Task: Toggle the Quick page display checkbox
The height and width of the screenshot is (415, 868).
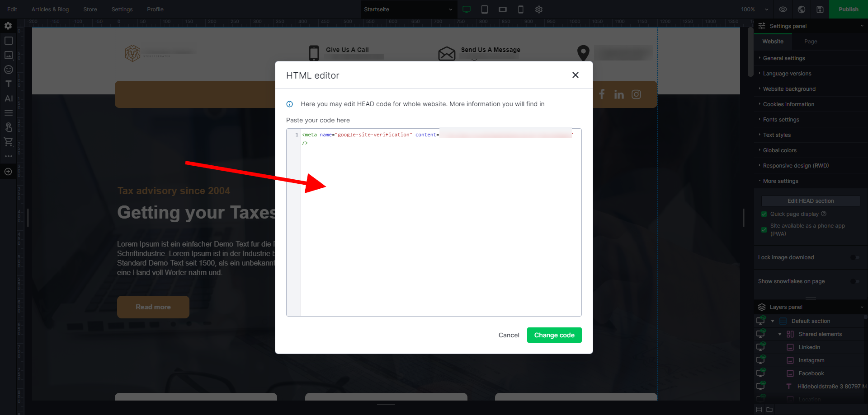Action: pos(764,214)
